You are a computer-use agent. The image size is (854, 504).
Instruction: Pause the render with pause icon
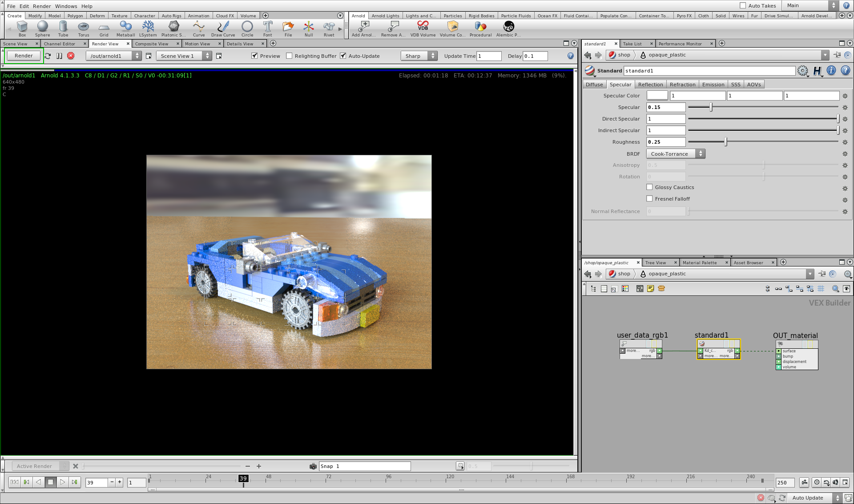tap(59, 56)
